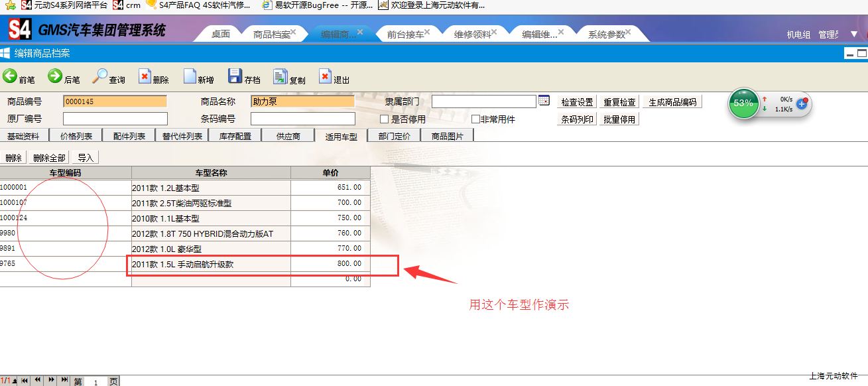Close the 前台接车 tab
The height and width of the screenshot is (386, 868).
(427, 31)
